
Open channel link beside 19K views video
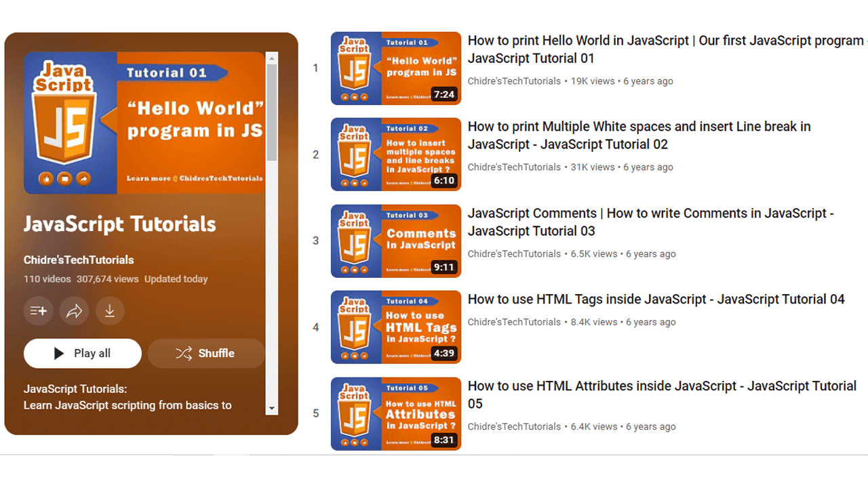pyautogui.click(x=514, y=81)
